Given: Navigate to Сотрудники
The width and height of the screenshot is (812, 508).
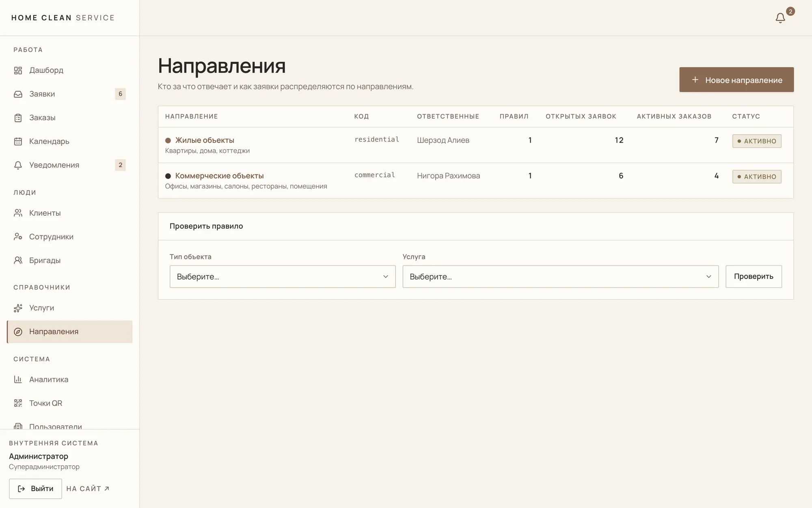Looking at the screenshot, I should (x=70, y=237).
